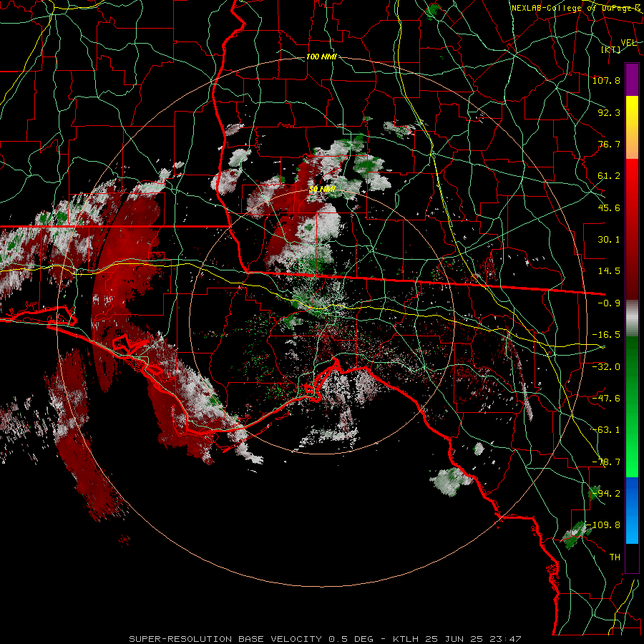This screenshot has height=644, width=644.
Task: Click the -0.9 legend value
Action: tap(609, 303)
